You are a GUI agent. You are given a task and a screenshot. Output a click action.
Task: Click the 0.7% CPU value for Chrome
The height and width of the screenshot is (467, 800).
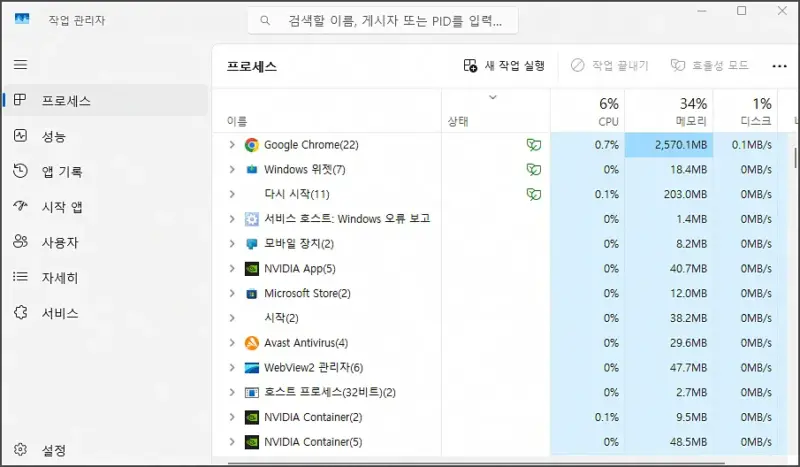point(606,145)
